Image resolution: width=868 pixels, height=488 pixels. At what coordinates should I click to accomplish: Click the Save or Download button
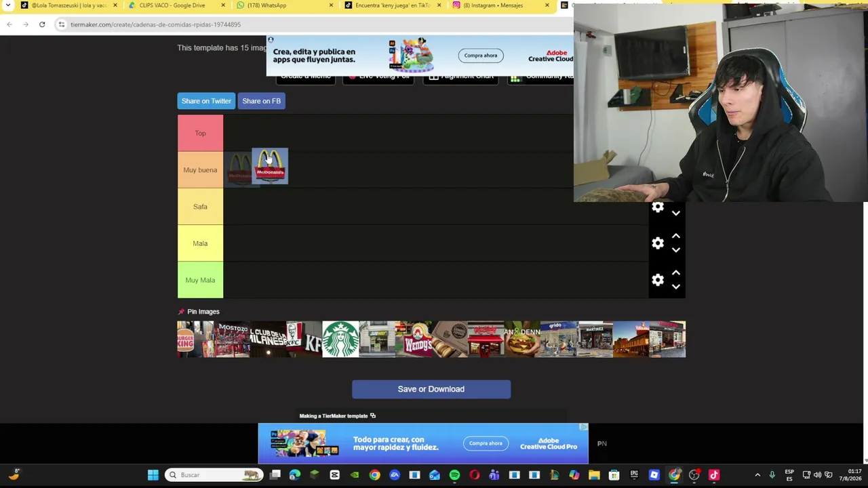(431, 389)
